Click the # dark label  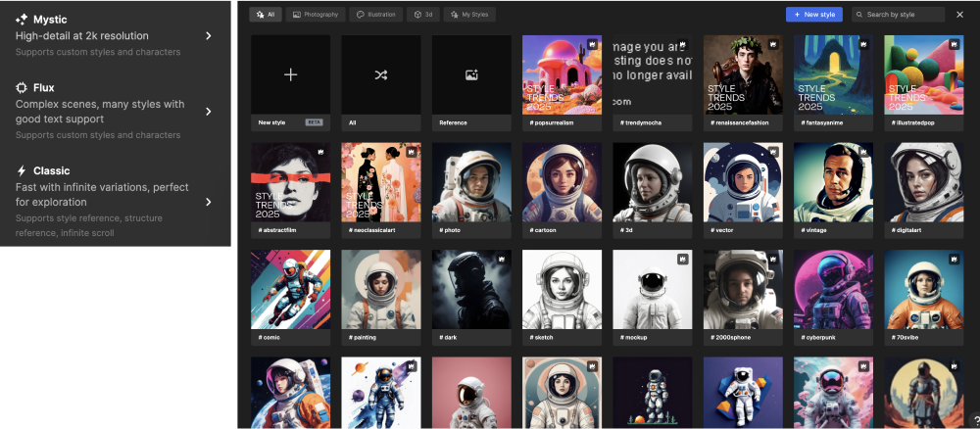(x=448, y=338)
